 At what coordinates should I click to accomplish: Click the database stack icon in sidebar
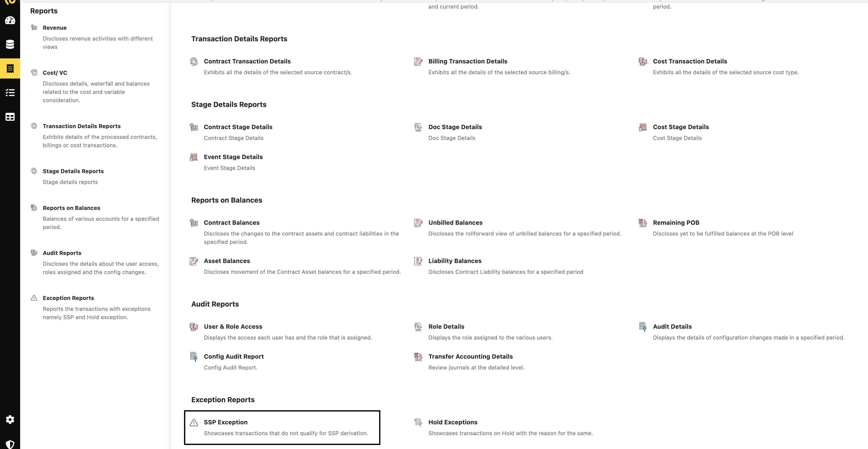pos(10,45)
